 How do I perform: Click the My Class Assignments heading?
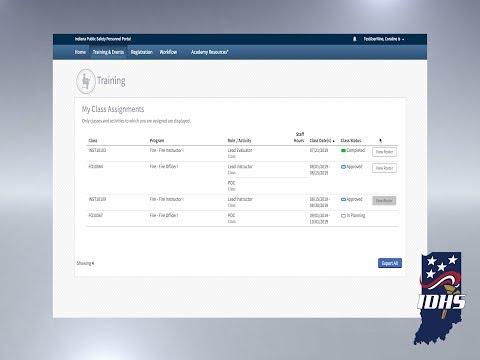[113, 109]
